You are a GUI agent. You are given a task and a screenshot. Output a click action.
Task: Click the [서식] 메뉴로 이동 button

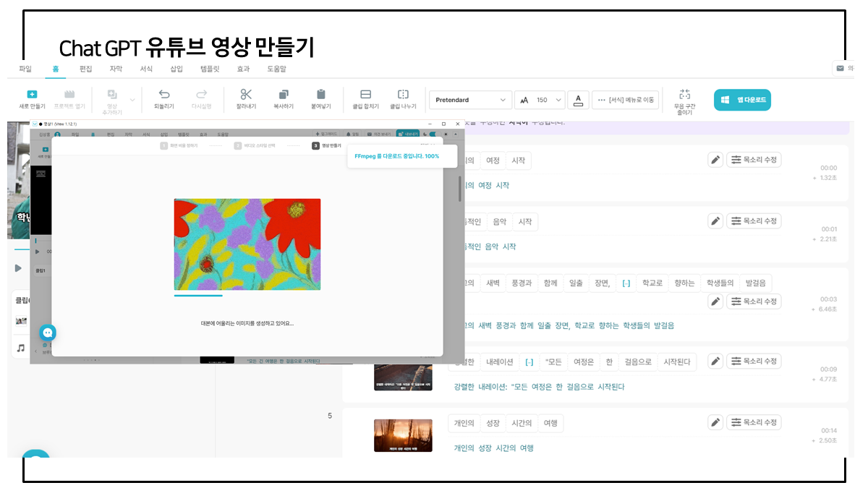[x=626, y=100]
